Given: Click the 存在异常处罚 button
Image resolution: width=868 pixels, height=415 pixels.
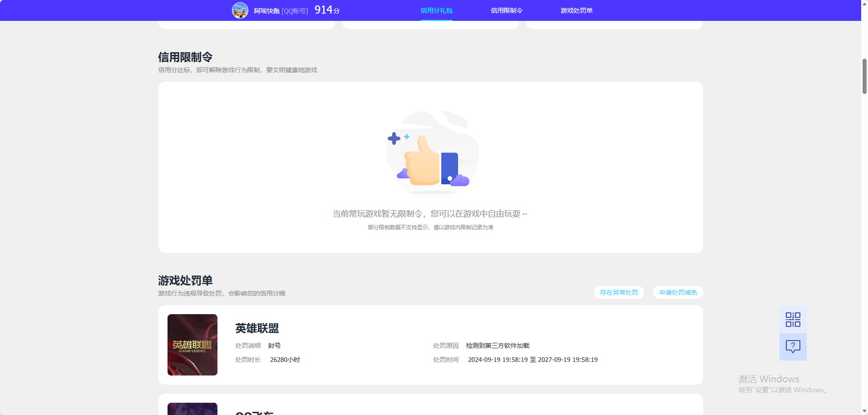Looking at the screenshot, I should (x=619, y=292).
